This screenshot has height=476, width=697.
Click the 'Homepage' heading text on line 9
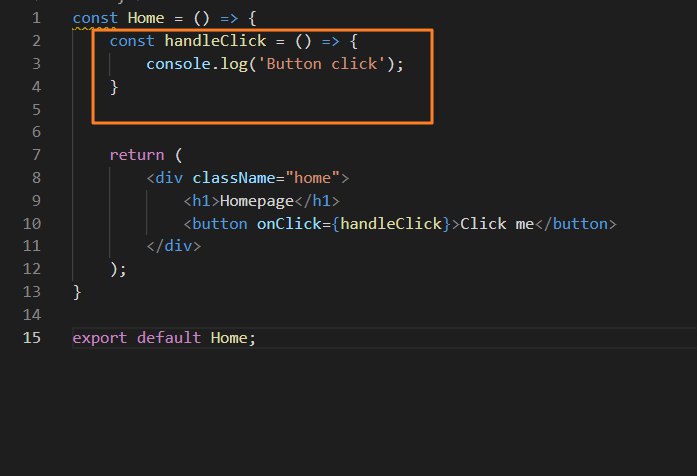click(257, 201)
